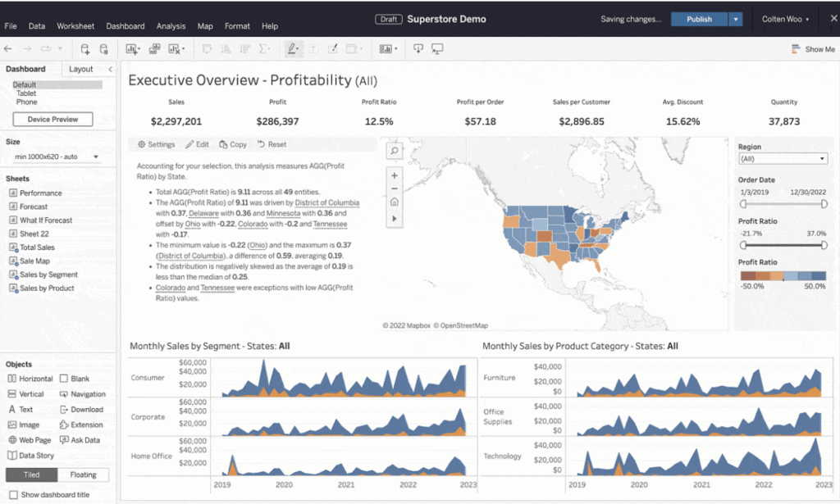Click the Device Preview button
The image size is (840, 504).
point(52,120)
